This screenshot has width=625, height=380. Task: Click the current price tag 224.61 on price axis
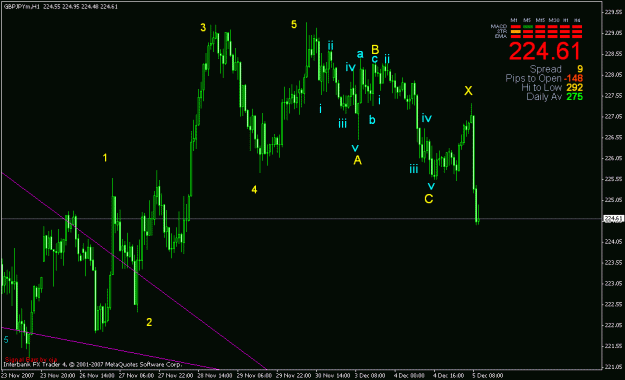[x=613, y=219]
